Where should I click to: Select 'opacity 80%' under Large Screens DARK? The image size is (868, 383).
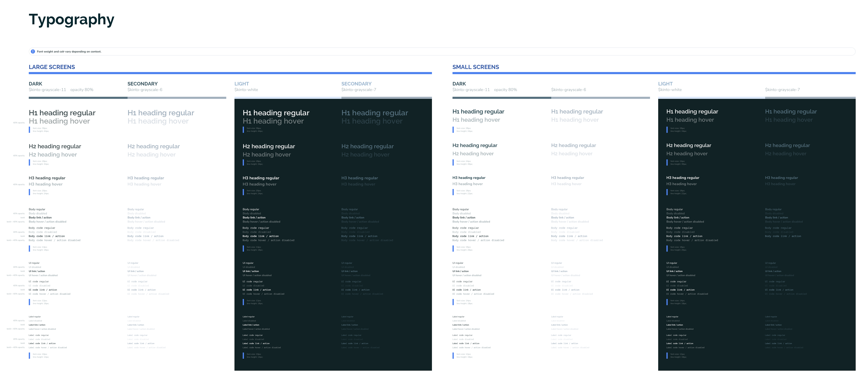82,90
